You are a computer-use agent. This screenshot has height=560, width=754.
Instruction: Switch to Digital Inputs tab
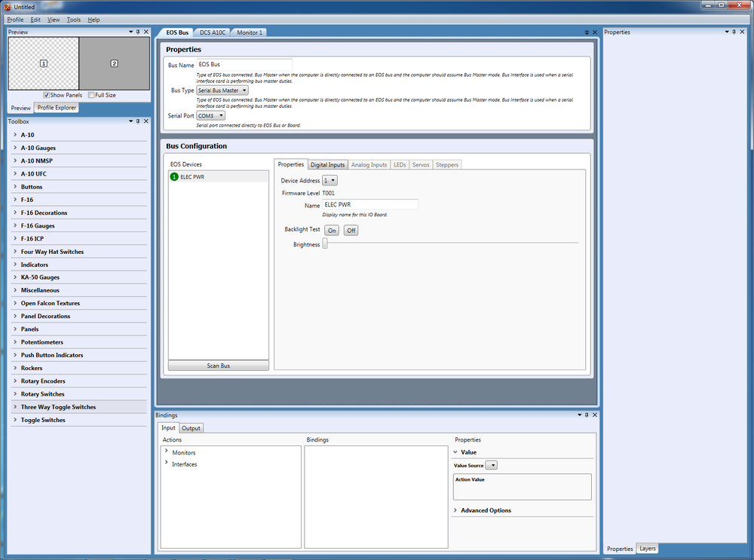(x=327, y=164)
